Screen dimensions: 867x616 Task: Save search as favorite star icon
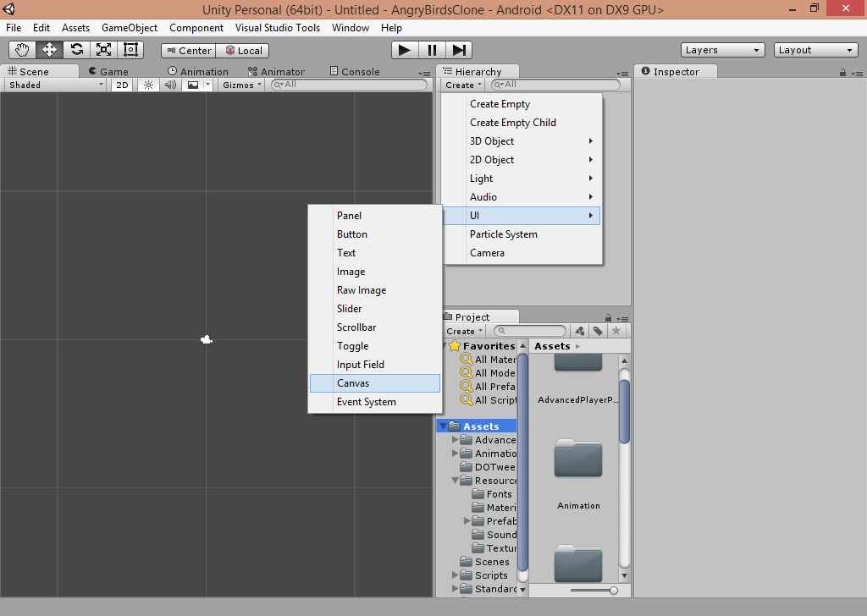[x=616, y=331]
